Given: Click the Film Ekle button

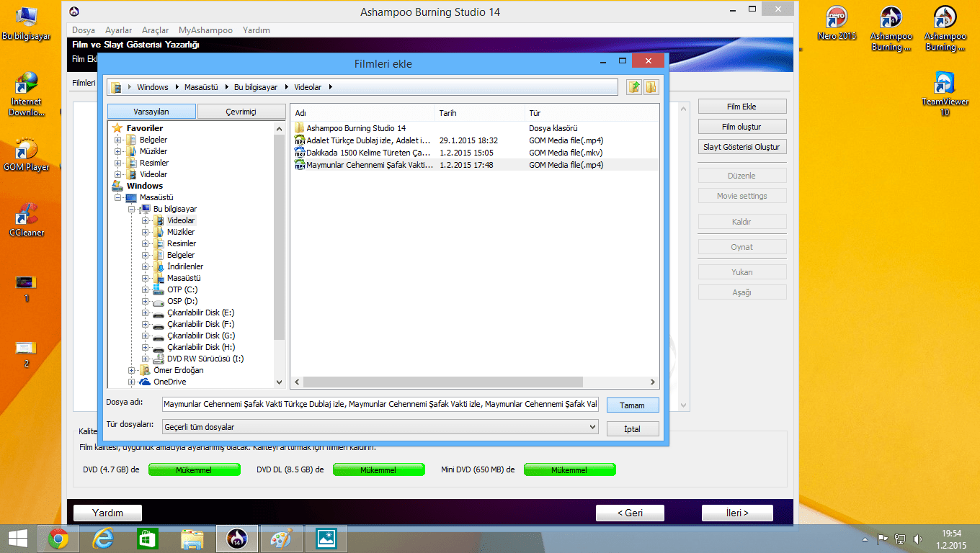Looking at the screenshot, I should 741,107.
